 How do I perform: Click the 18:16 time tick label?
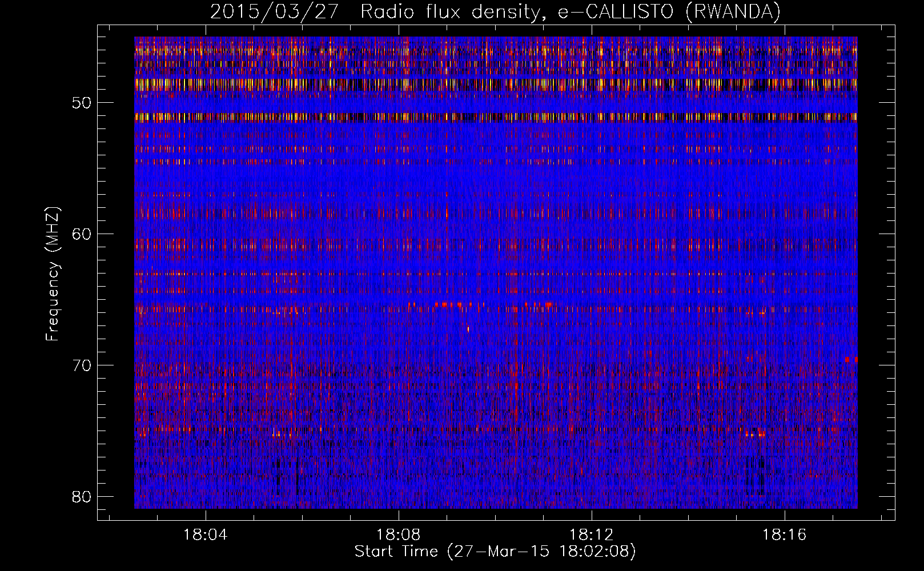(785, 535)
